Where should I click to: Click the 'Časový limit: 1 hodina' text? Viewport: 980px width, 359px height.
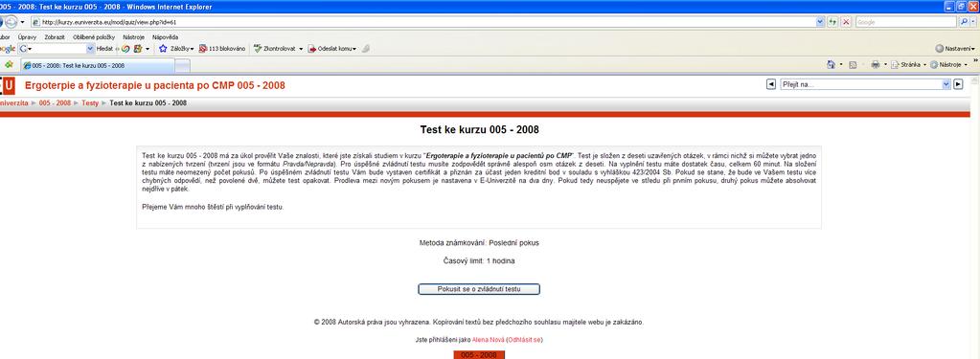click(479, 261)
